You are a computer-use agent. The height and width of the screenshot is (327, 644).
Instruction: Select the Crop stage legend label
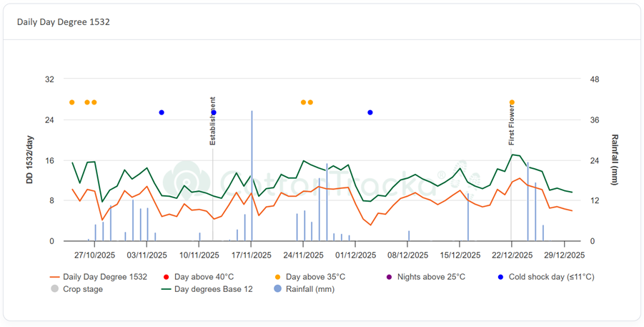82,289
